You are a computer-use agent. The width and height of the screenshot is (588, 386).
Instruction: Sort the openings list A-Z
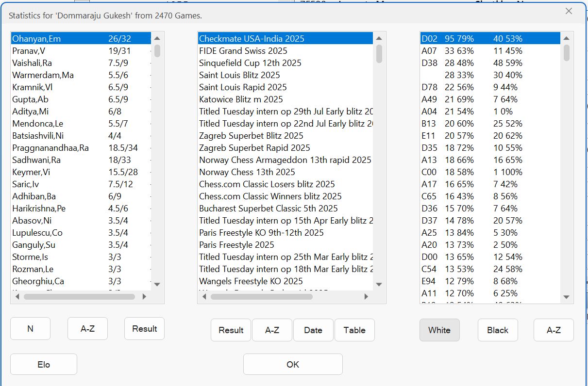[x=554, y=330]
